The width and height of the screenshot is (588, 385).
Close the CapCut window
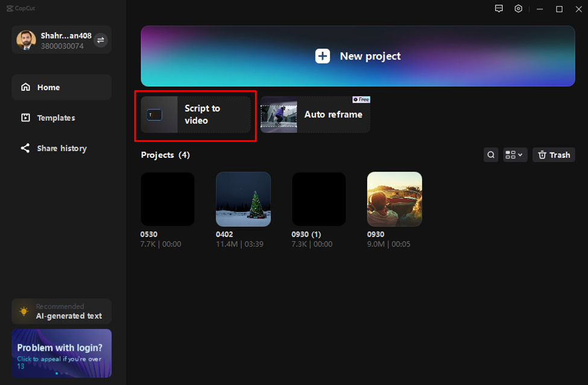(578, 9)
